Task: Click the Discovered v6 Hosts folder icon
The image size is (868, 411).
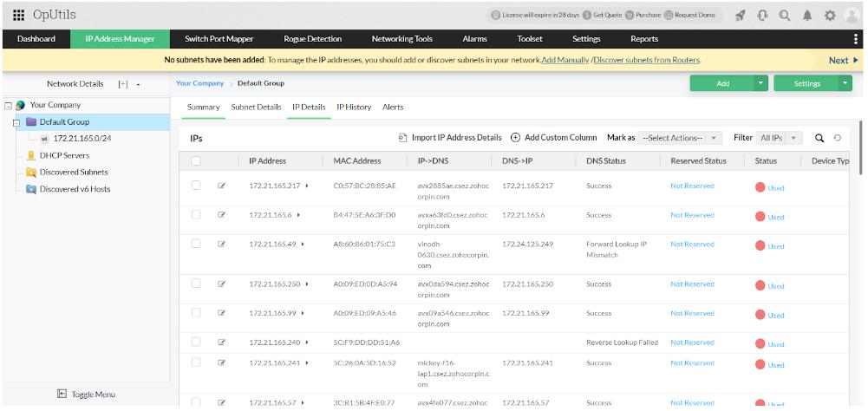Action: [x=31, y=189]
